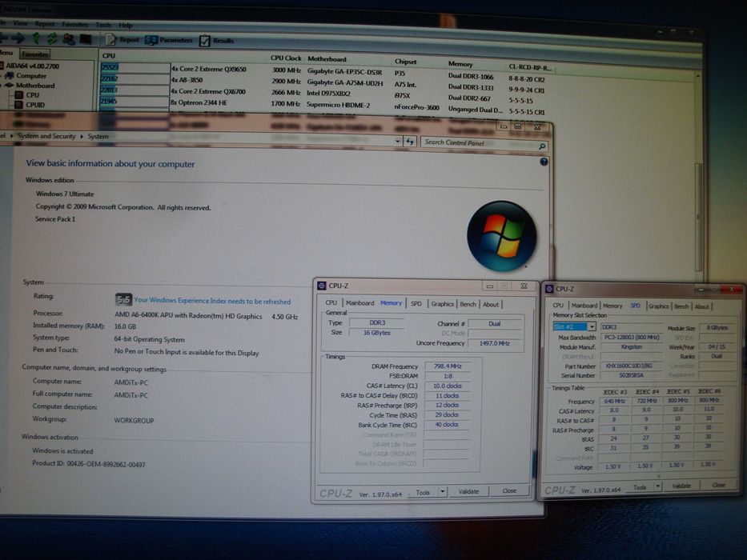This screenshot has height=560, width=747.
Task: Switch to CPU tab in CPU-Z Memory window
Action: tap(331, 303)
